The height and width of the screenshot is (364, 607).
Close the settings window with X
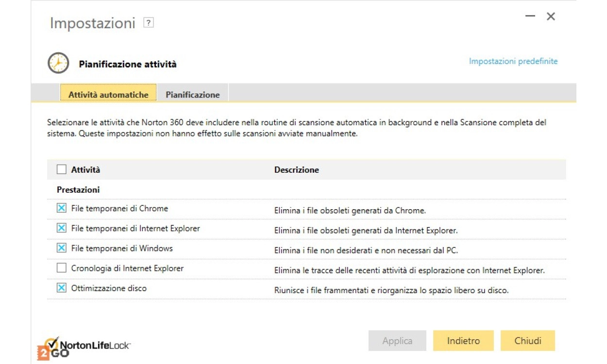pyautogui.click(x=551, y=17)
